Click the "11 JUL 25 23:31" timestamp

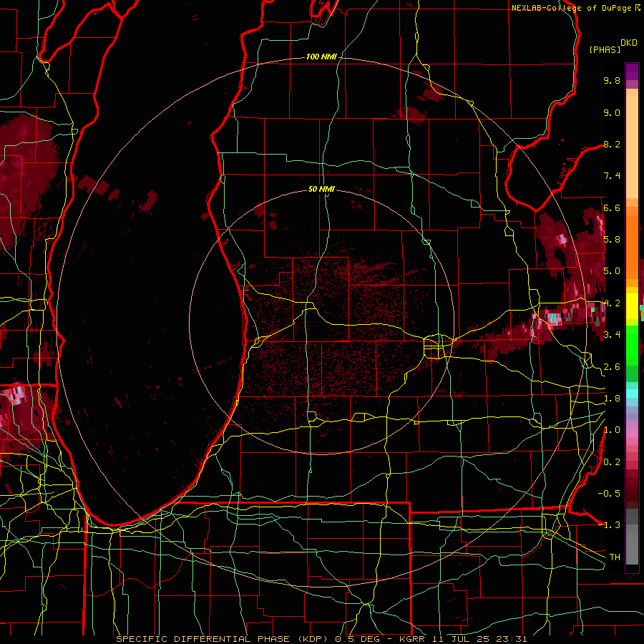click(479, 639)
